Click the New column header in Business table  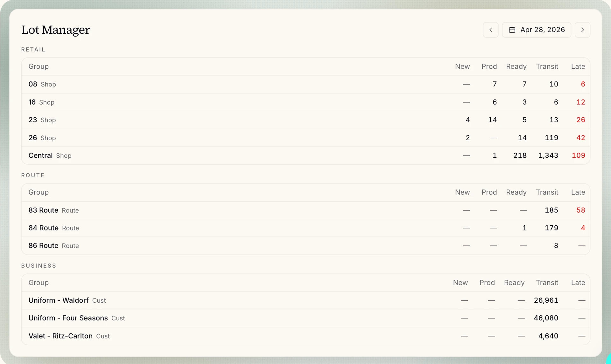click(x=460, y=283)
